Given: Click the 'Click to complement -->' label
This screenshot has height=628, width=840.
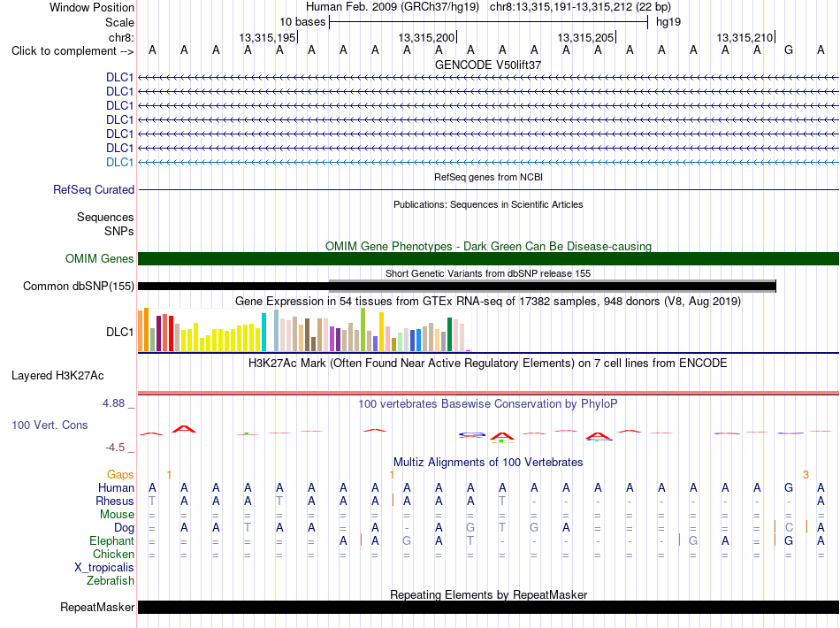Looking at the screenshot, I should [73, 51].
